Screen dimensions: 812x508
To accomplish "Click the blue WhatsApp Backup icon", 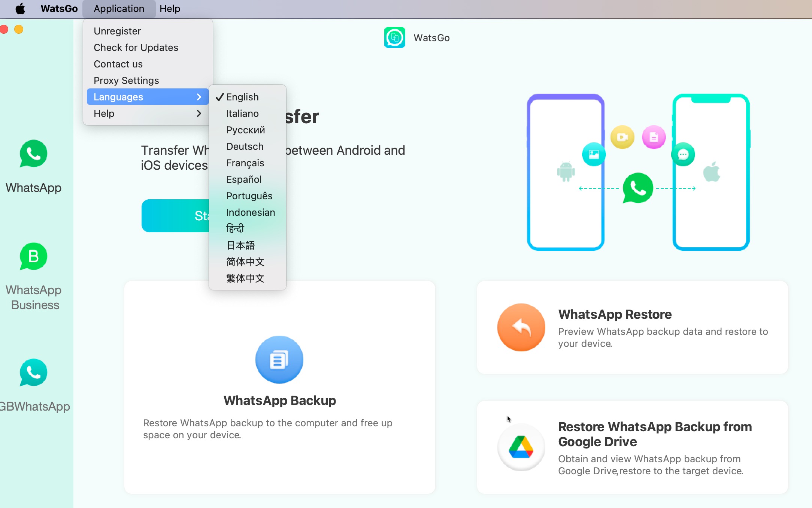I will [x=279, y=359].
